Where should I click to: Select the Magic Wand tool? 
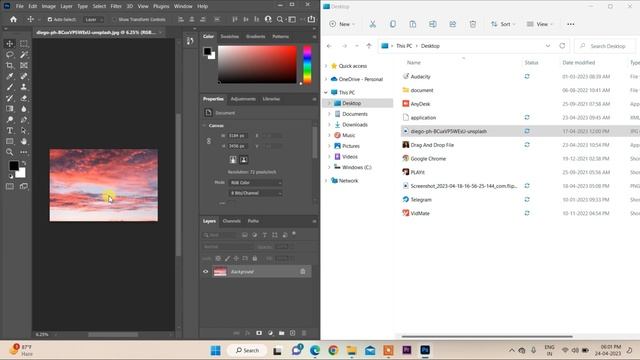(24, 55)
